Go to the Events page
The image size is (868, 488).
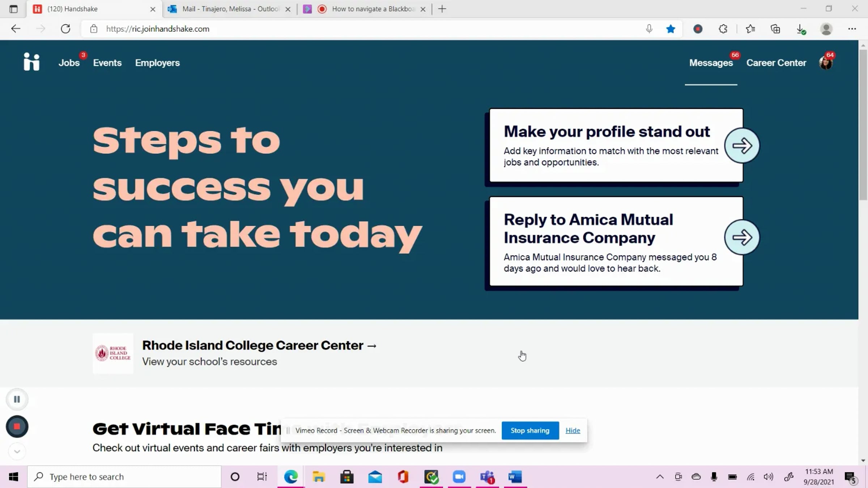click(x=107, y=63)
